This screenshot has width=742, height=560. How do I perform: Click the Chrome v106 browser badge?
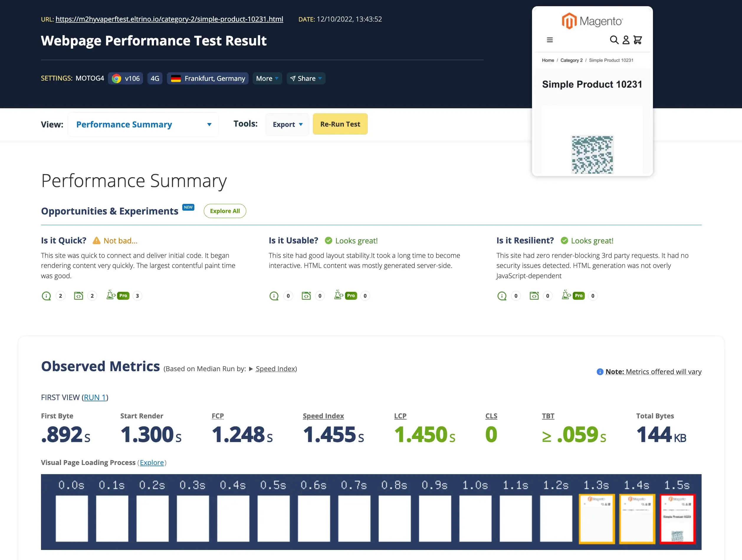coord(125,78)
